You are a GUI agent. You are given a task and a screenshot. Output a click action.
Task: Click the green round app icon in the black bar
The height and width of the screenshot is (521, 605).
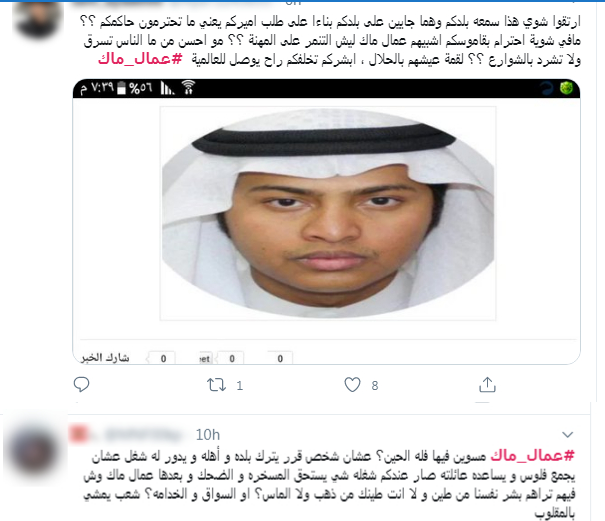pyautogui.click(x=566, y=88)
